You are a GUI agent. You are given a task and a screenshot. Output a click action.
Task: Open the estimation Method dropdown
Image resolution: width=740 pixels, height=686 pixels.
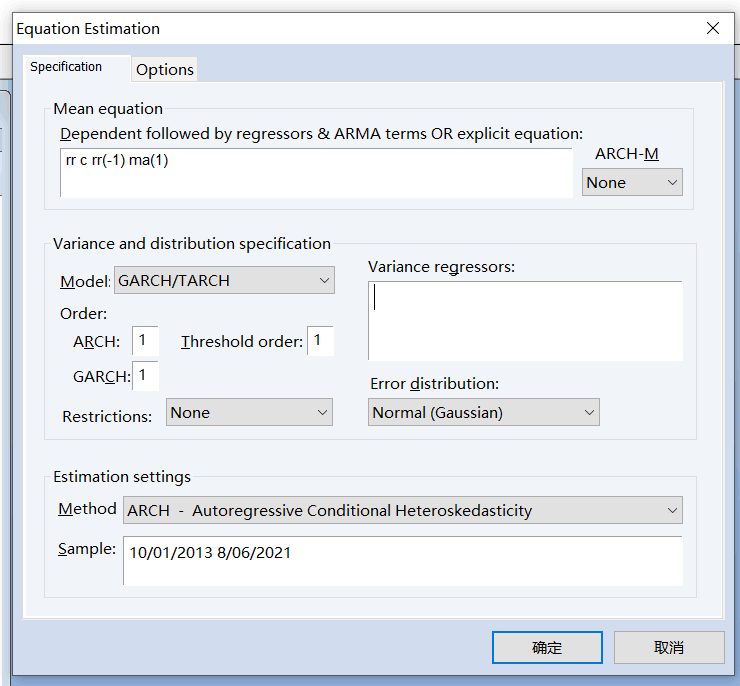(x=403, y=510)
